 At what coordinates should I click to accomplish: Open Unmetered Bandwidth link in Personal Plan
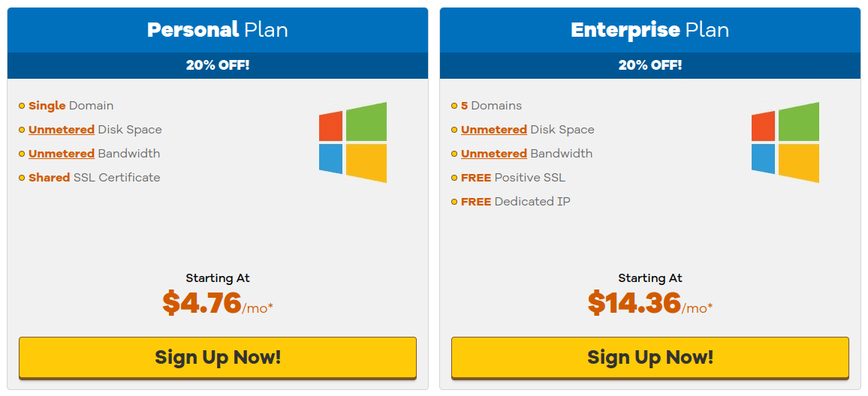[x=62, y=154]
